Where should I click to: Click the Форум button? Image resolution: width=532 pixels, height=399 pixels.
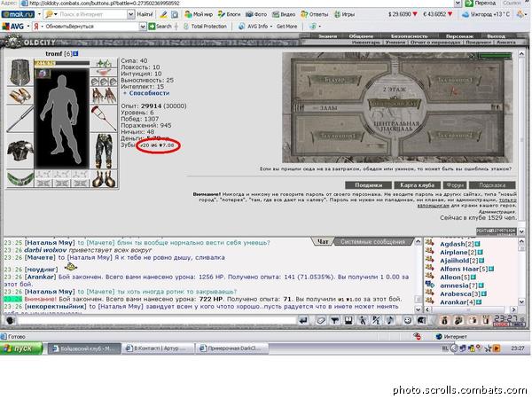(x=455, y=185)
